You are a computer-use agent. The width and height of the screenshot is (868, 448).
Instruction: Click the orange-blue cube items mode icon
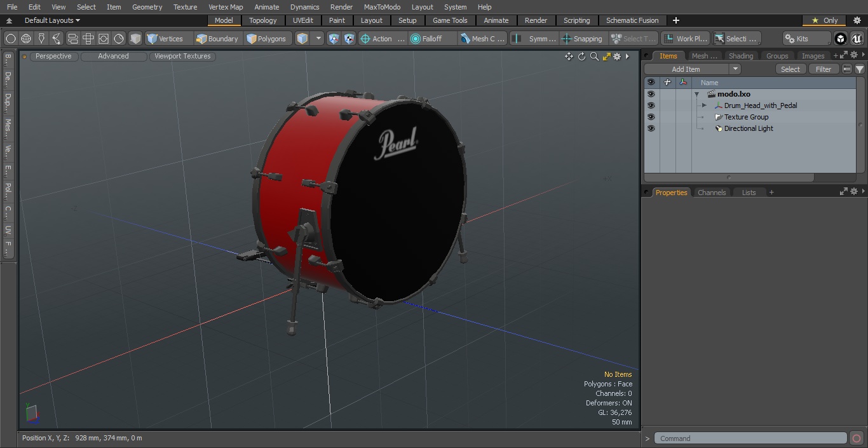coord(302,39)
